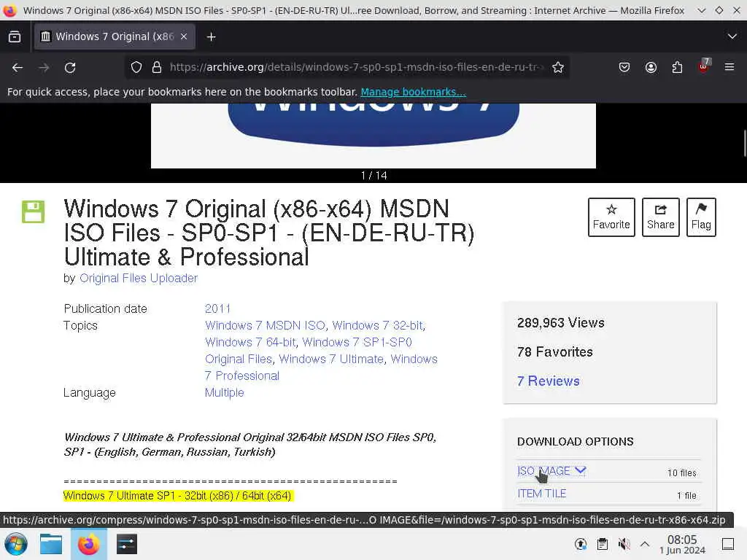Open the clock showing 08:05
Viewport: 747px width, 560px height.
(682, 544)
